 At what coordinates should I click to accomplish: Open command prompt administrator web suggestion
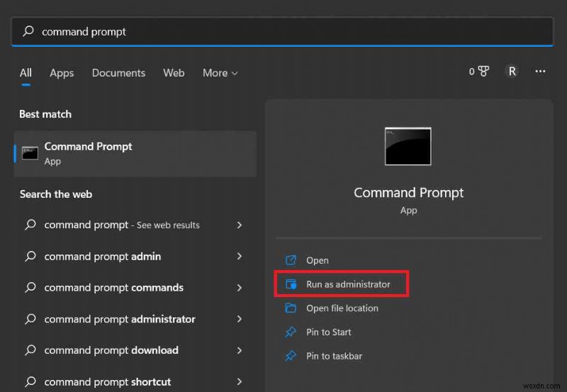point(120,319)
